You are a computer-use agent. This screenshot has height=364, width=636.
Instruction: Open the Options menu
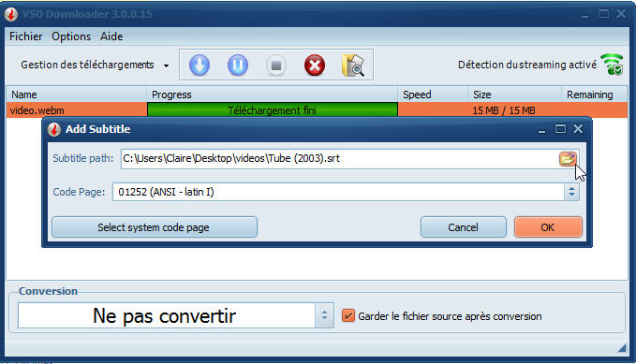[71, 36]
